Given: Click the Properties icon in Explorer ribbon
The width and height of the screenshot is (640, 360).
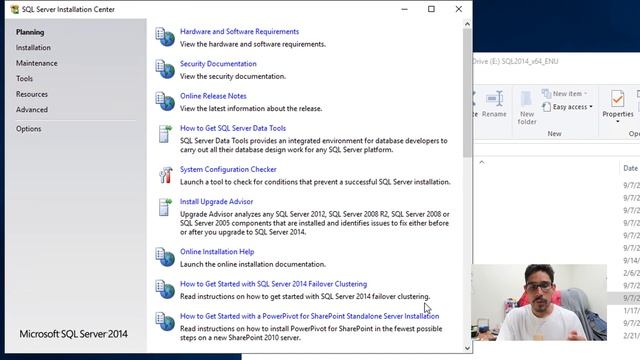Looking at the screenshot, I should (x=618, y=99).
